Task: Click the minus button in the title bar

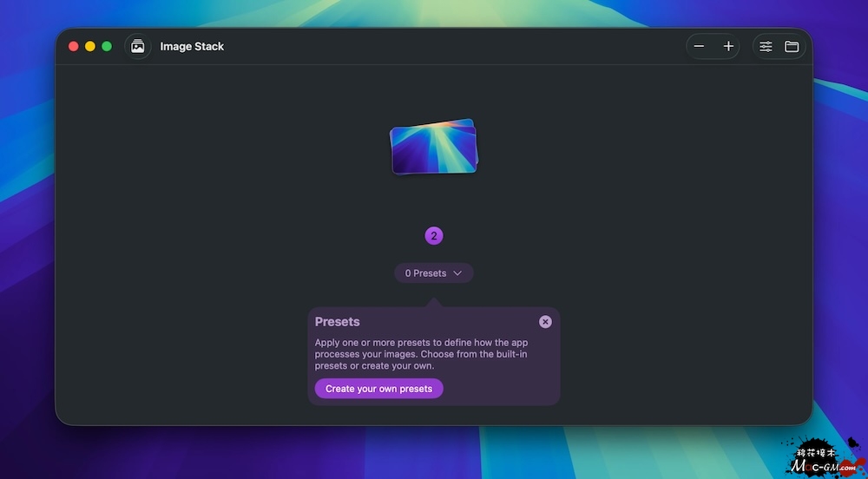Action: (x=700, y=47)
